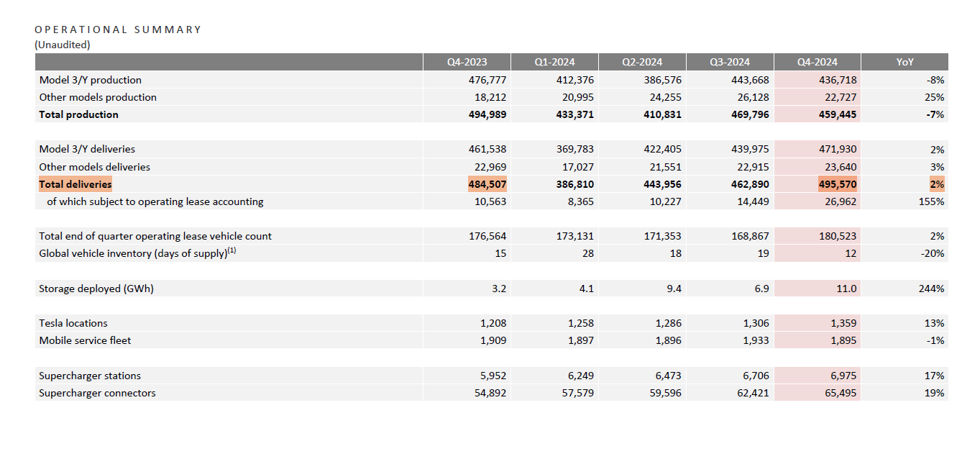Click the bold value 443,956

click(x=663, y=184)
